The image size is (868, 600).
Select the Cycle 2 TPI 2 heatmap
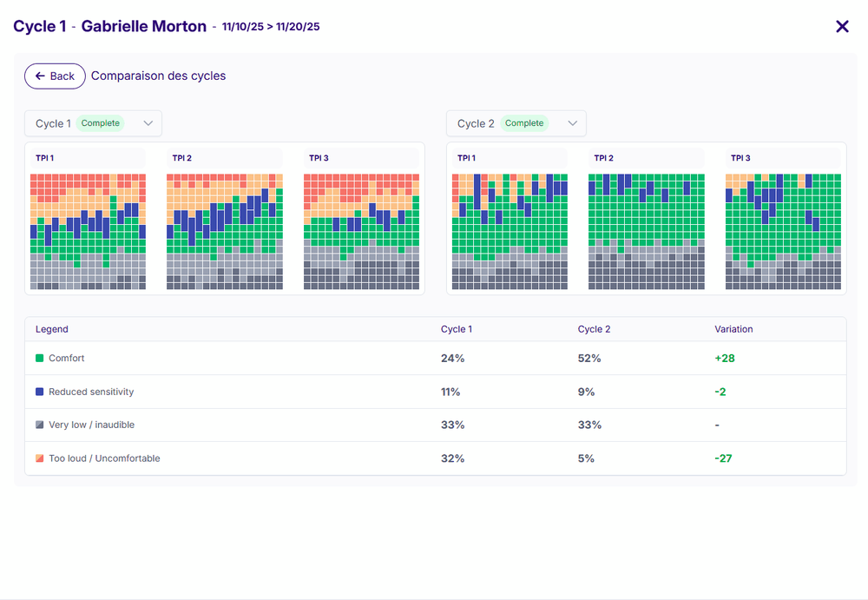tap(647, 231)
